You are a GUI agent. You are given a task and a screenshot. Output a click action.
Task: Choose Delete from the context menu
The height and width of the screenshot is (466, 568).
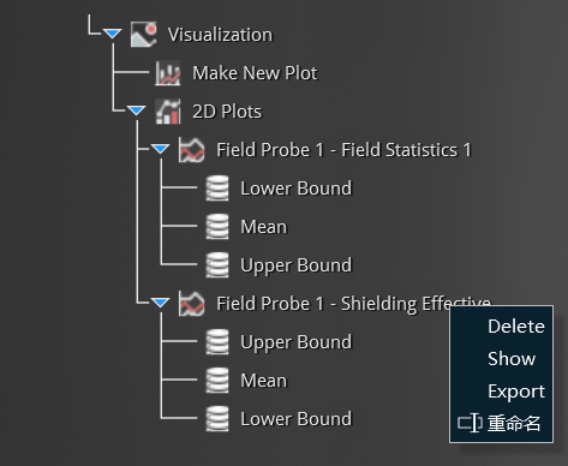516,326
